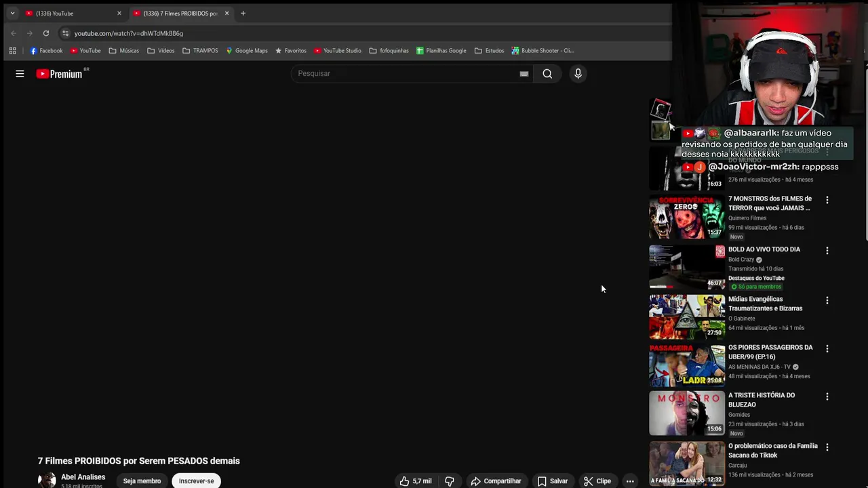Open the tab search dropdown arrow

coord(12,14)
